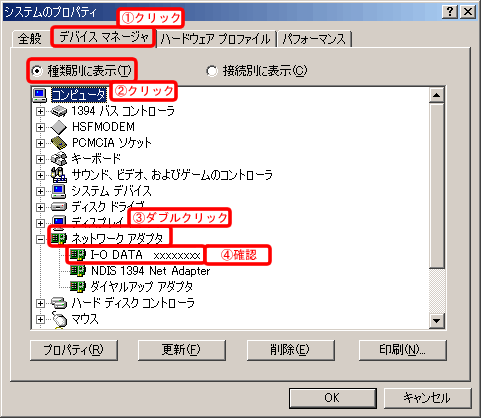Viewport: 481px width, 418px height.
Task: Click the キーボード device icon
Action: click(x=59, y=159)
